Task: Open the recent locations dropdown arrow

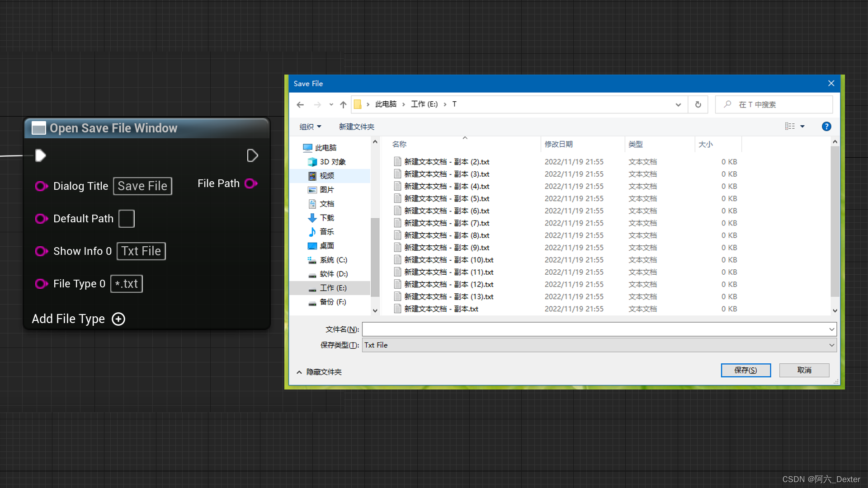Action: point(331,105)
